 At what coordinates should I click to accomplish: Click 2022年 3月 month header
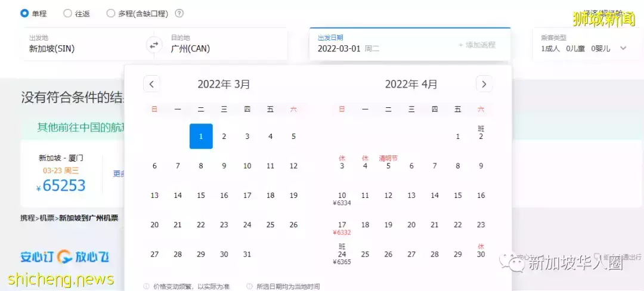(x=224, y=84)
